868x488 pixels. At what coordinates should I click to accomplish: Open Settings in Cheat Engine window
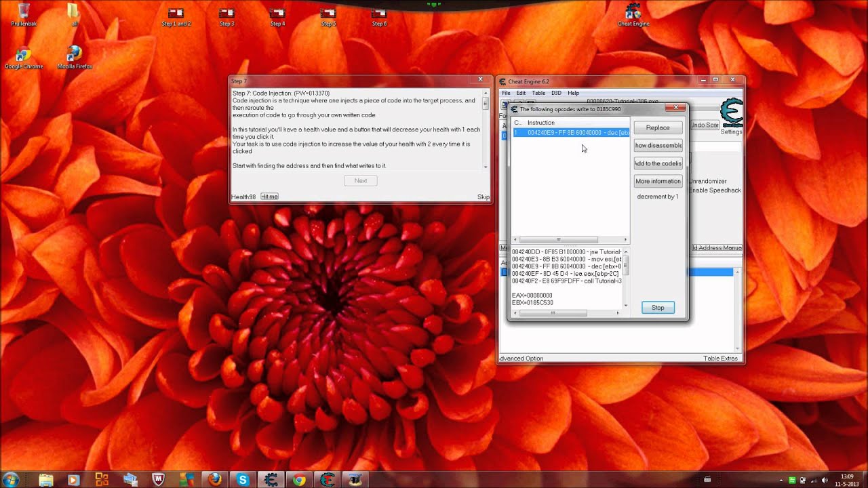731,131
